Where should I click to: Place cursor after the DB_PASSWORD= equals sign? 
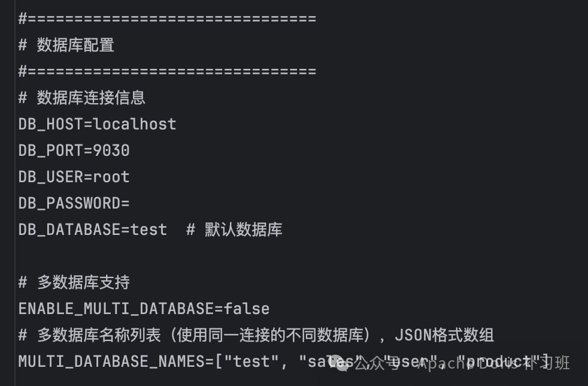[131, 203]
